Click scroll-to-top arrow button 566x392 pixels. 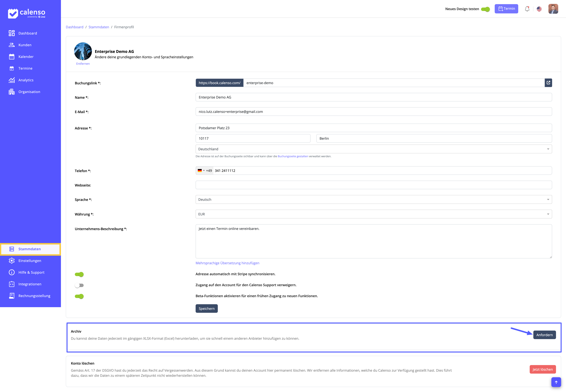556,382
